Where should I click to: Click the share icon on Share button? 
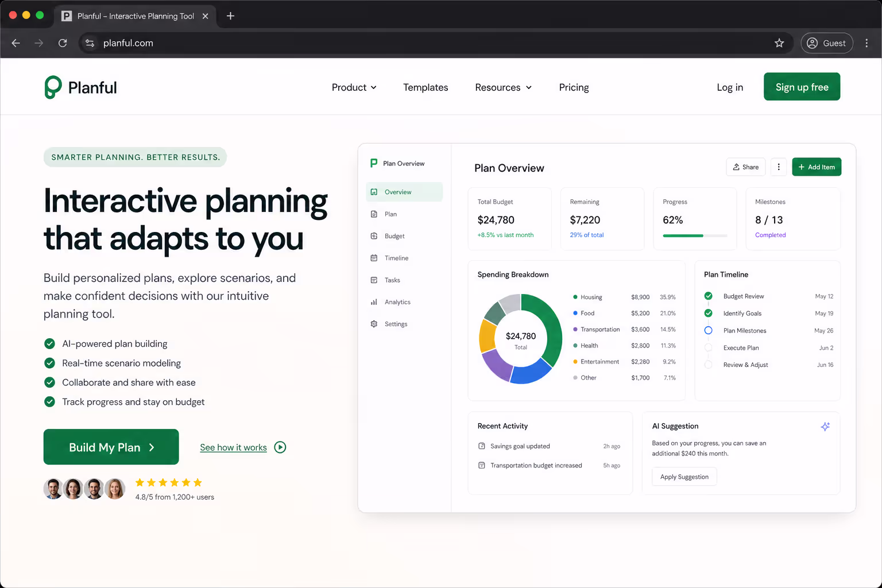(x=736, y=167)
